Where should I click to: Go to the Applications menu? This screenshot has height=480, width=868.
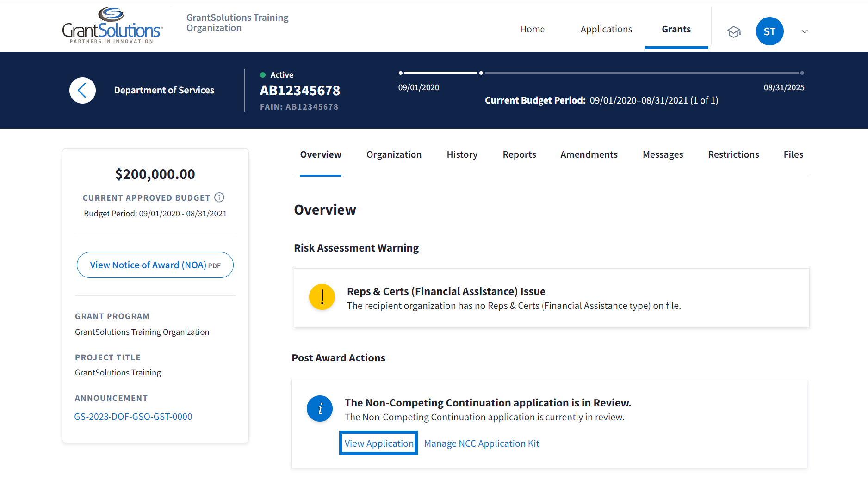coord(606,29)
